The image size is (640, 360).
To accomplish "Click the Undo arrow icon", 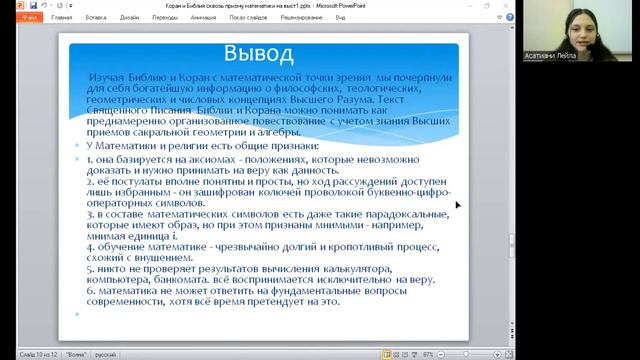I will pyautogui.click(x=44, y=5).
